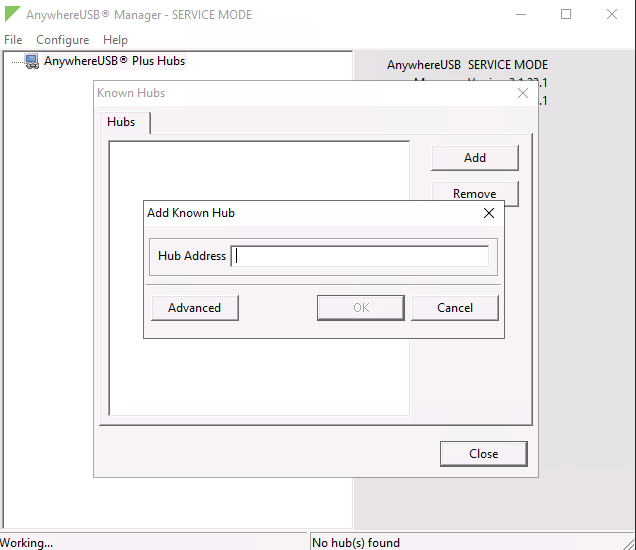Close the Add Known Hub dialog with X
The height and width of the screenshot is (550, 636).
[488, 213]
